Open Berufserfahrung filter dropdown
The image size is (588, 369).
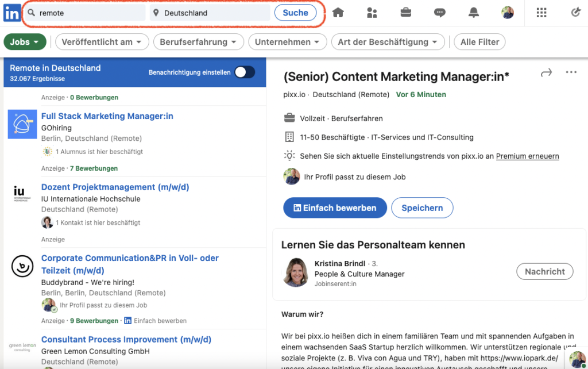pyautogui.click(x=198, y=41)
